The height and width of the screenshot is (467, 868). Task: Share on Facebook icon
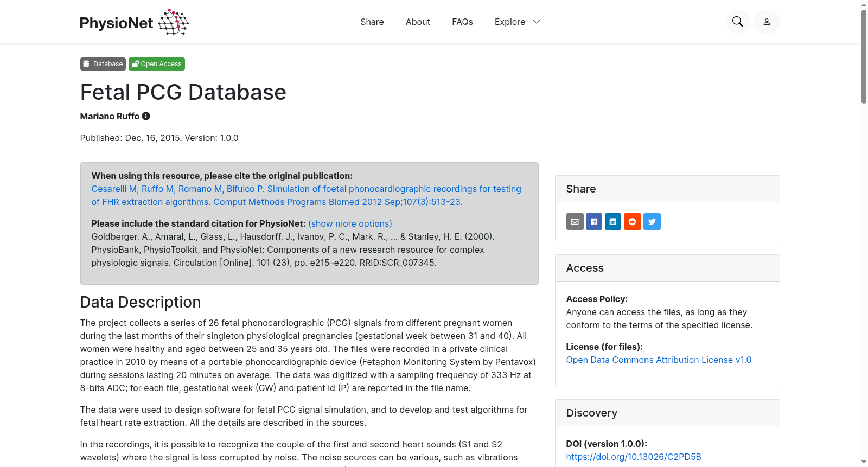(594, 221)
